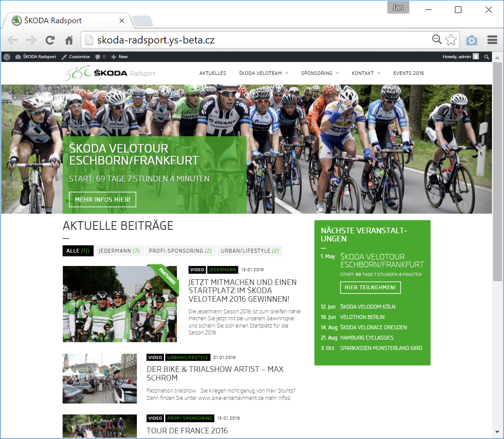The image size is (504, 439).
Task: Click the camera screenshot extension icon
Action: [472, 40]
